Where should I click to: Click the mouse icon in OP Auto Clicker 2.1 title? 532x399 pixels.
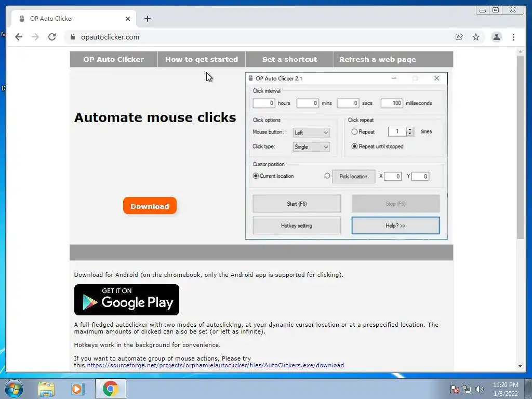pos(250,78)
